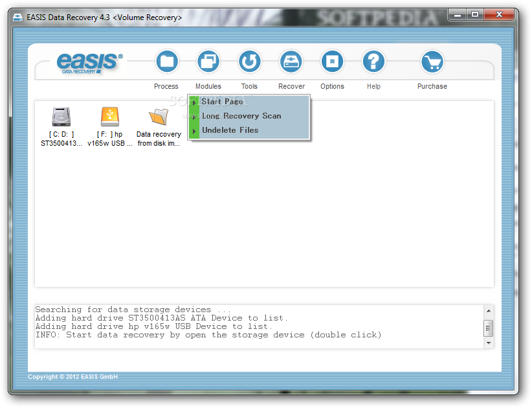Click the log scrollbar up arrow
Screen dimensions: 532x408
(x=489, y=311)
